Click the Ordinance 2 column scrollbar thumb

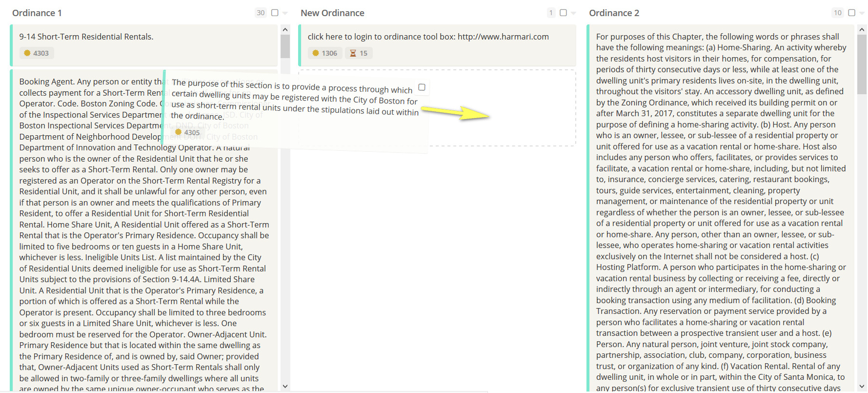tap(862, 64)
